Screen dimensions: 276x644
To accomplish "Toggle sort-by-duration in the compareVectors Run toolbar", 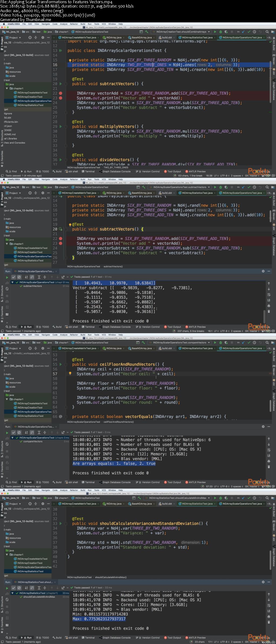I will pos(32,432).
